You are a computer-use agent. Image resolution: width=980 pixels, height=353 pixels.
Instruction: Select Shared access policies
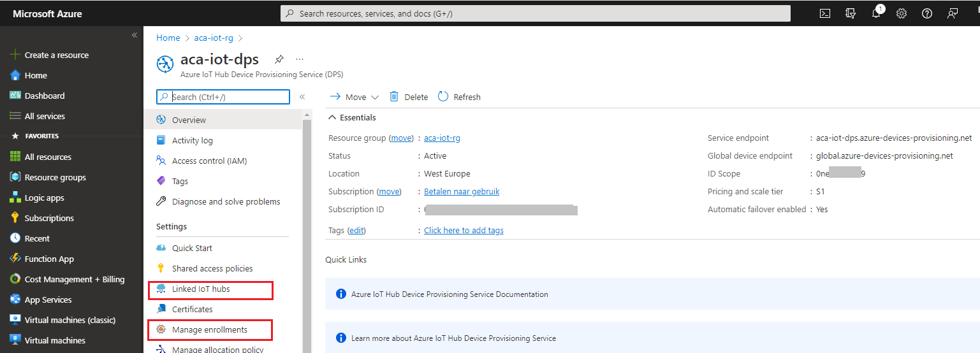click(212, 268)
